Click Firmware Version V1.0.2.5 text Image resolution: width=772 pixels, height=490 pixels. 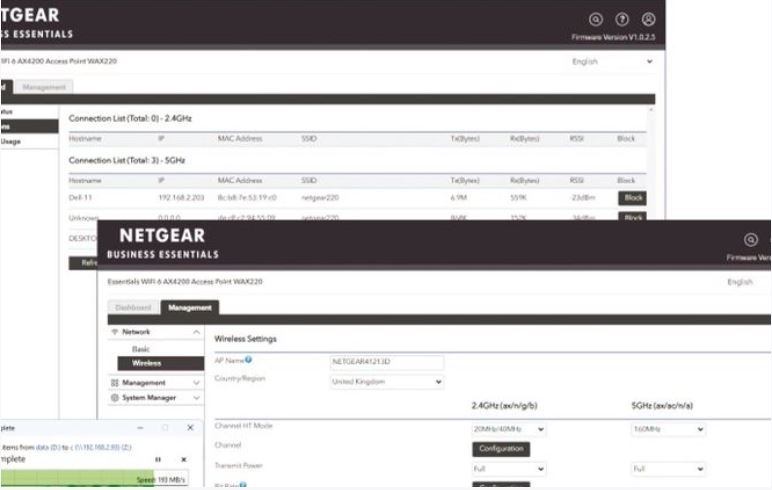613,37
